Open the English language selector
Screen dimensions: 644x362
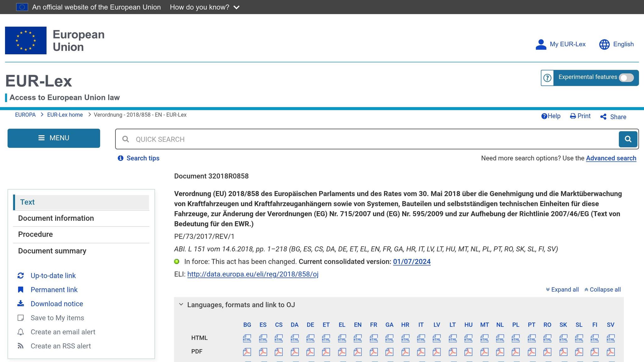(616, 44)
